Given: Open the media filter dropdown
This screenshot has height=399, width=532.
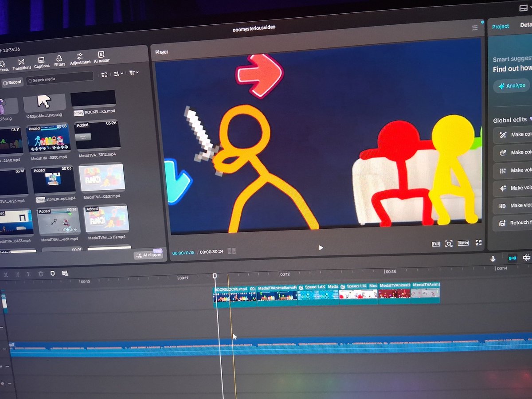Looking at the screenshot, I should pos(134,73).
